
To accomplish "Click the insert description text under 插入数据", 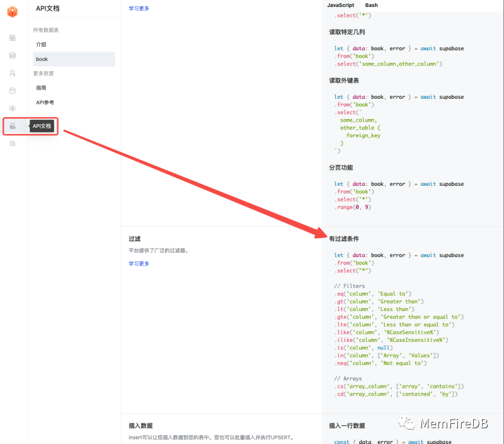I will 212,437.
